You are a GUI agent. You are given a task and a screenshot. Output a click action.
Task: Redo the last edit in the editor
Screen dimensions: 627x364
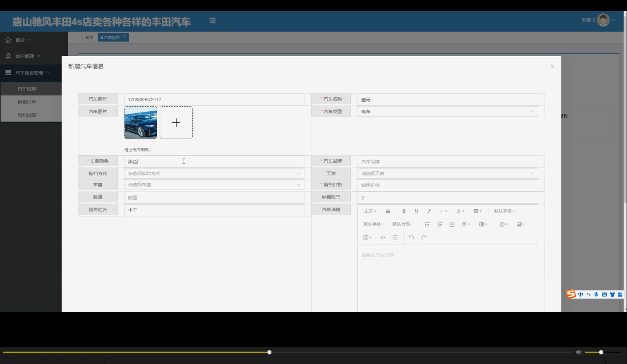point(424,237)
